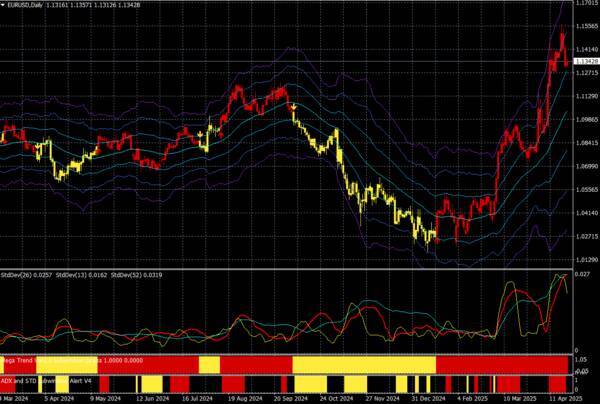Click the 1.01290 price on the axis
The image size is (600, 404).
tap(586, 258)
